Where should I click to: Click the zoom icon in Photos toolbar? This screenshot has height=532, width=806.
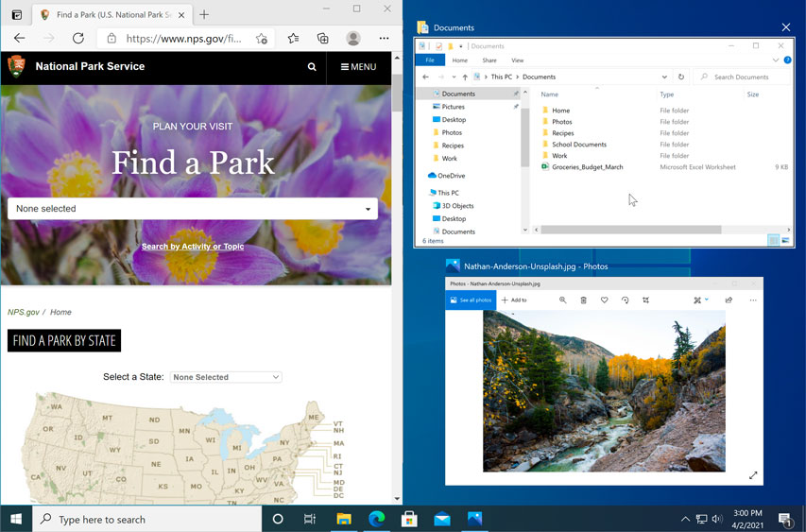[563, 300]
